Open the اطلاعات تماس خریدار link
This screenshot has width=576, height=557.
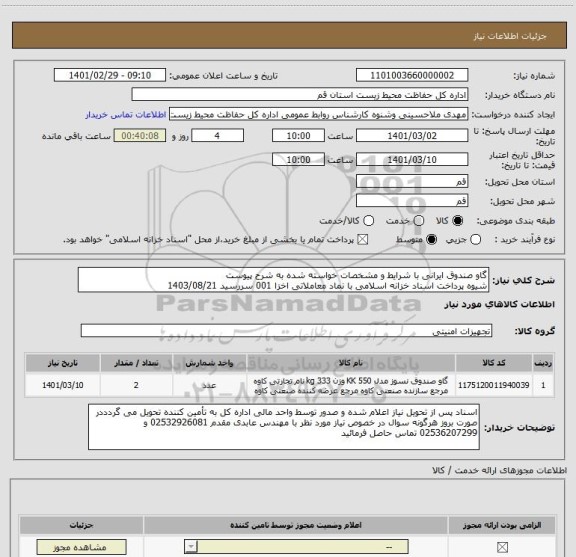[x=126, y=115]
